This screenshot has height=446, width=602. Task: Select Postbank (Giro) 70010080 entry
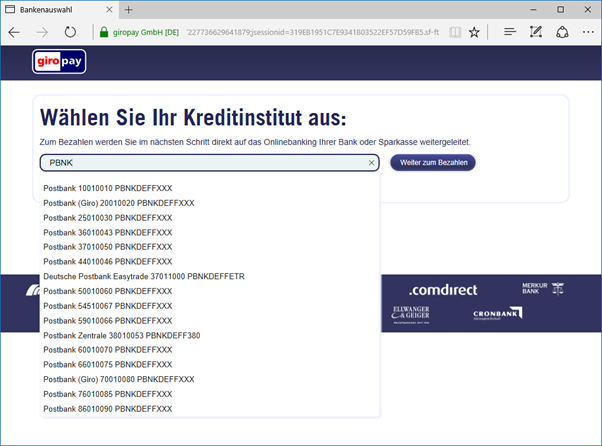119,379
